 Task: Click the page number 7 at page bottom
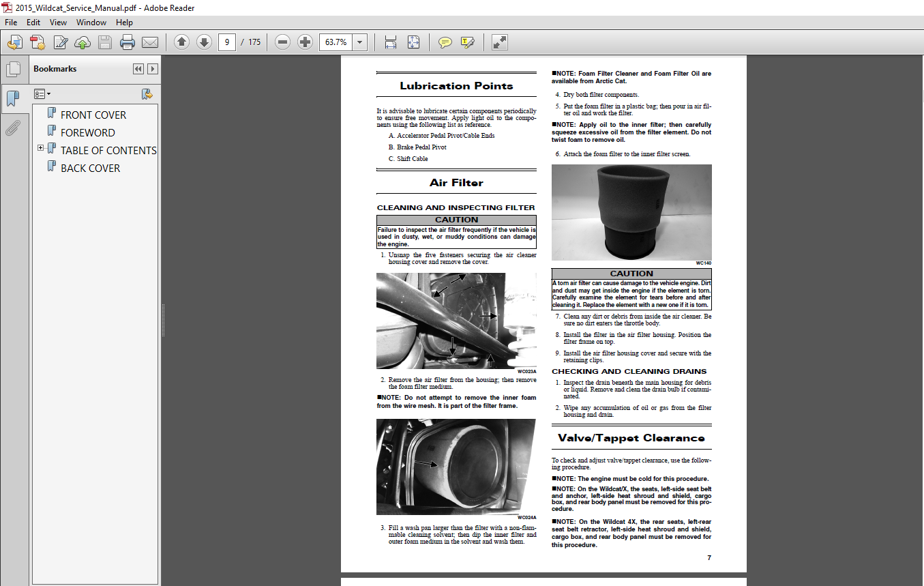709,558
